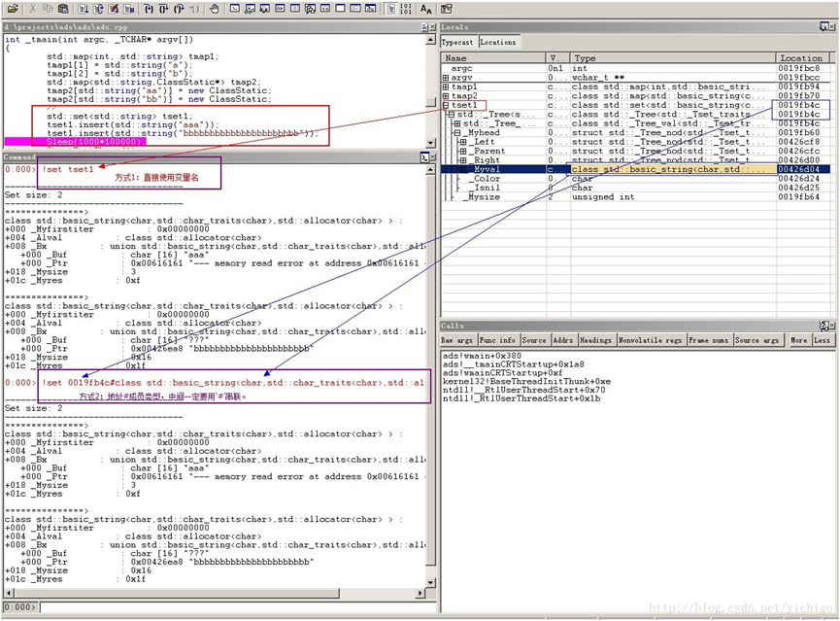Screen dimensions: 840x621
Task: Click the Stop debugging toolbar icon
Action: [114, 9]
